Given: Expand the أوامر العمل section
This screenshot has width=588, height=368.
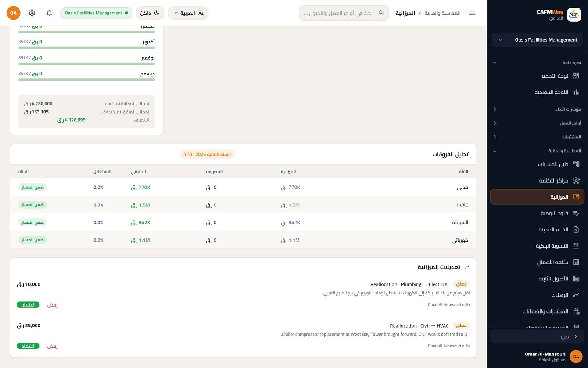Looking at the screenshot, I should coord(537,123).
